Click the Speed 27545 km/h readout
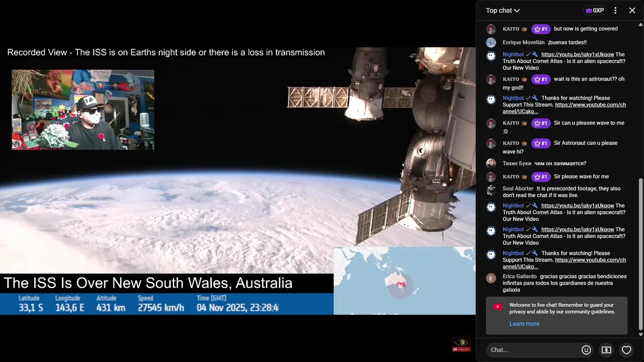 (161, 304)
